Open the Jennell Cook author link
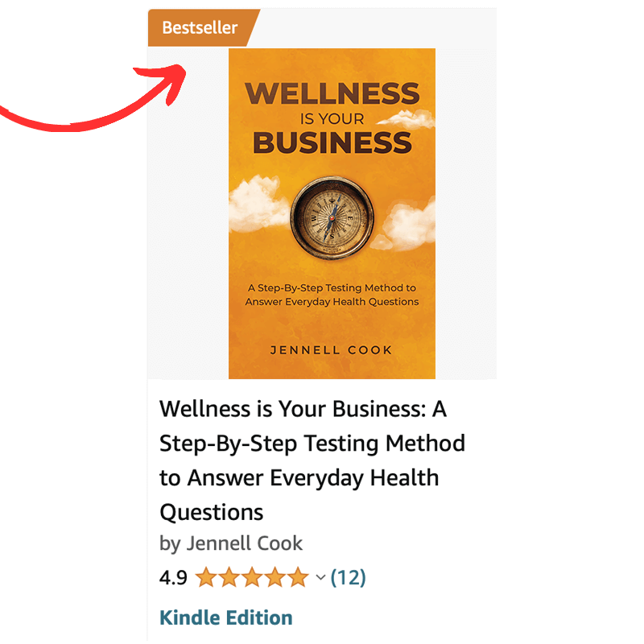 [245, 543]
